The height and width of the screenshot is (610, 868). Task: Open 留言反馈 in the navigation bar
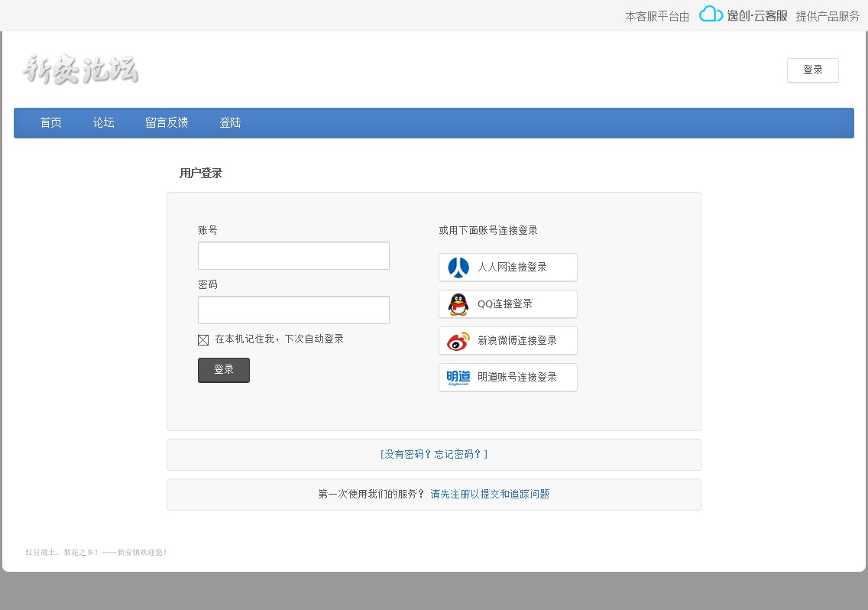167,123
